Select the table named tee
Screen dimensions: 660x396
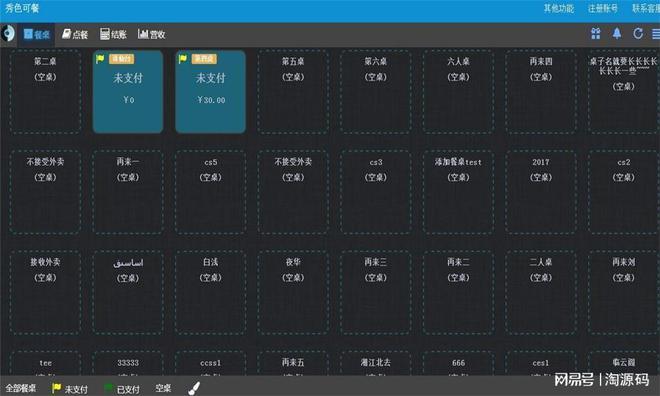click(45, 363)
